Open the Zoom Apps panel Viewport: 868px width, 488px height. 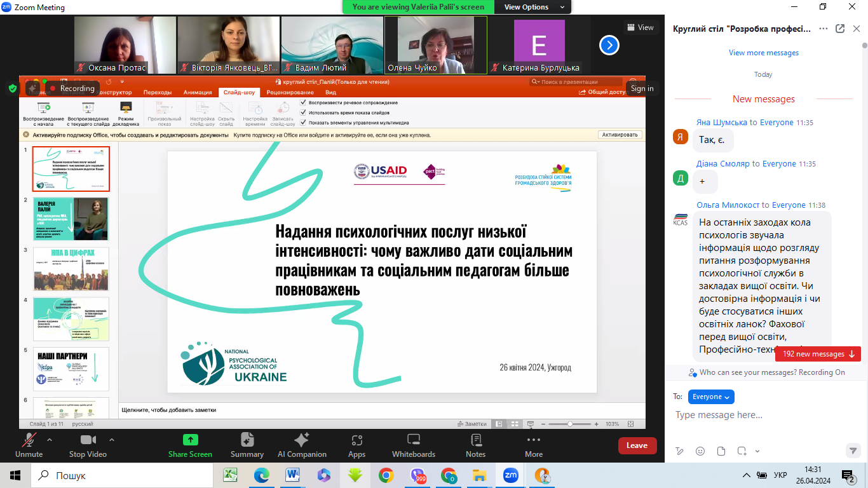[356, 440]
